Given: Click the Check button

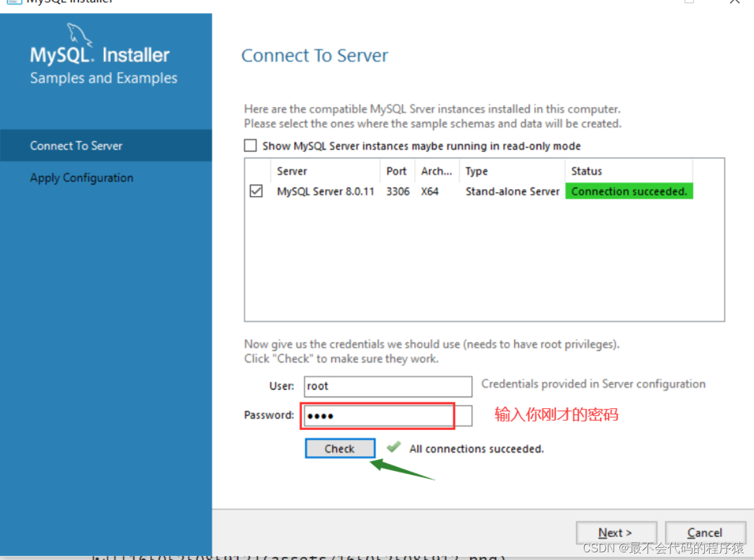Looking at the screenshot, I should [340, 448].
